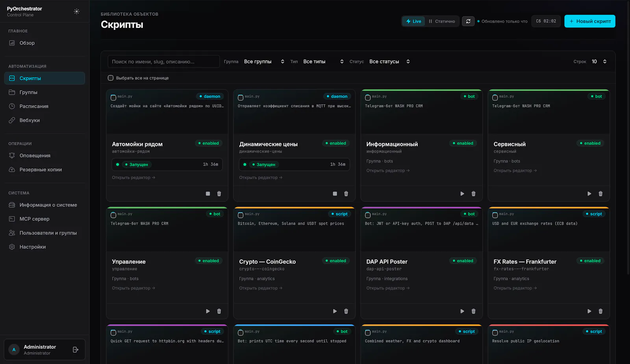The height and width of the screenshot is (364, 630).
Task: Select the DAP API Poster card checkbox
Action: click(x=368, y=215)
